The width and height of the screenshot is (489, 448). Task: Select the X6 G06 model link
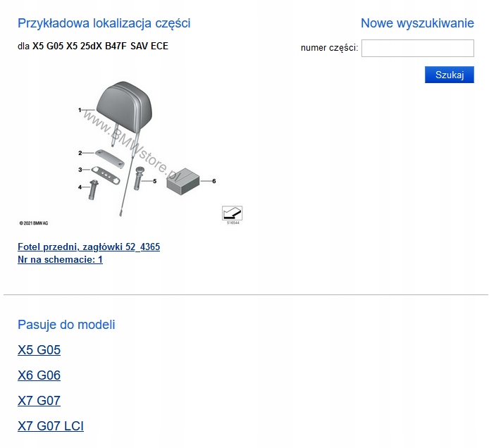[39, 375]
